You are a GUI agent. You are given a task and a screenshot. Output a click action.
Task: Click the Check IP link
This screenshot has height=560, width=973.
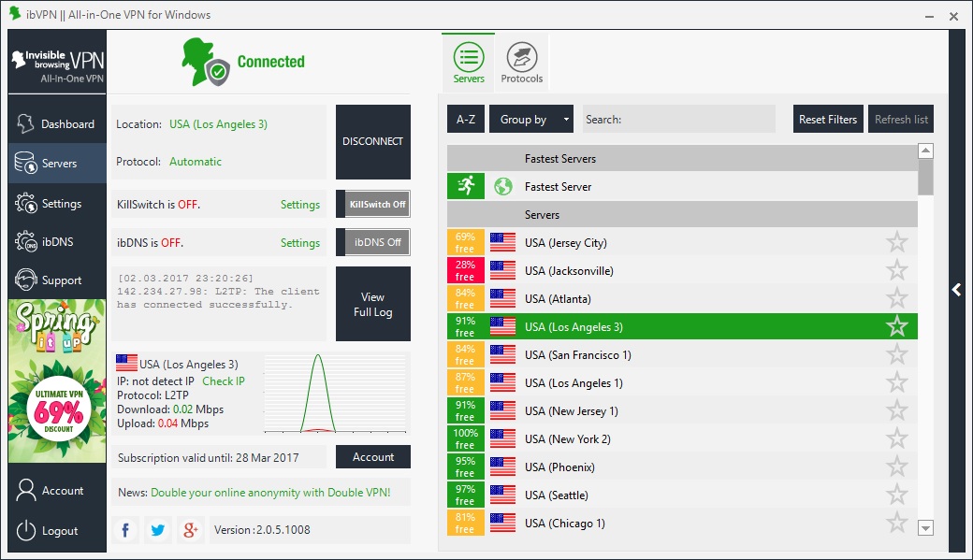click(x=224, y=381)
